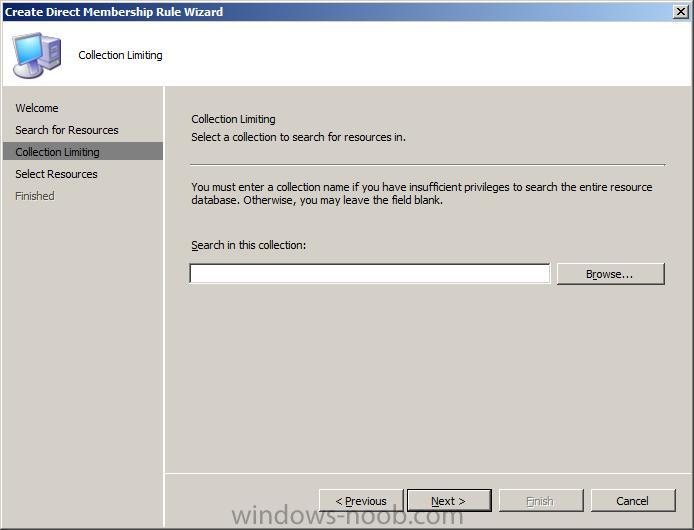
Task: Click the 'You must enter a collection name' note
Action: [x=422, y=193]
